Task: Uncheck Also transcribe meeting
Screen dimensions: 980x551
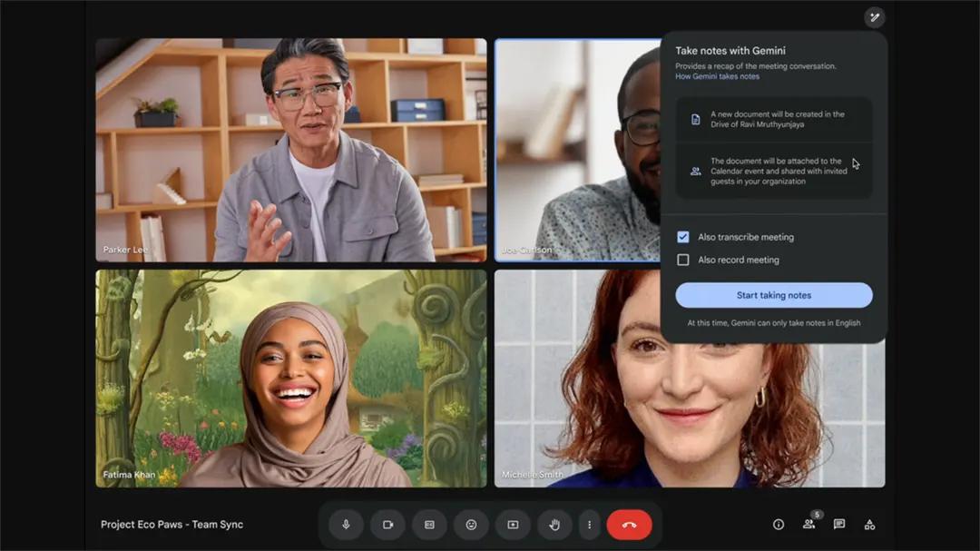Action: click(x=683, y=237)
